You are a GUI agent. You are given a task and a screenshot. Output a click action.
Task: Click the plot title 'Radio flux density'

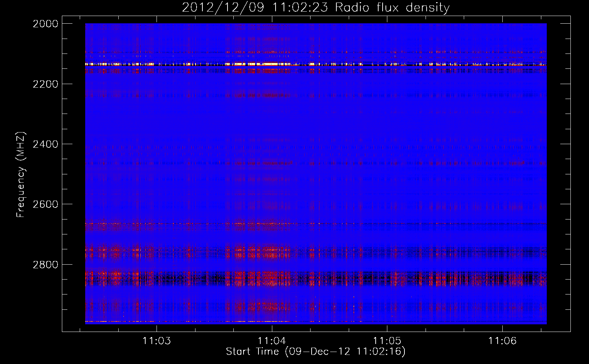click(x=392, y=8)
